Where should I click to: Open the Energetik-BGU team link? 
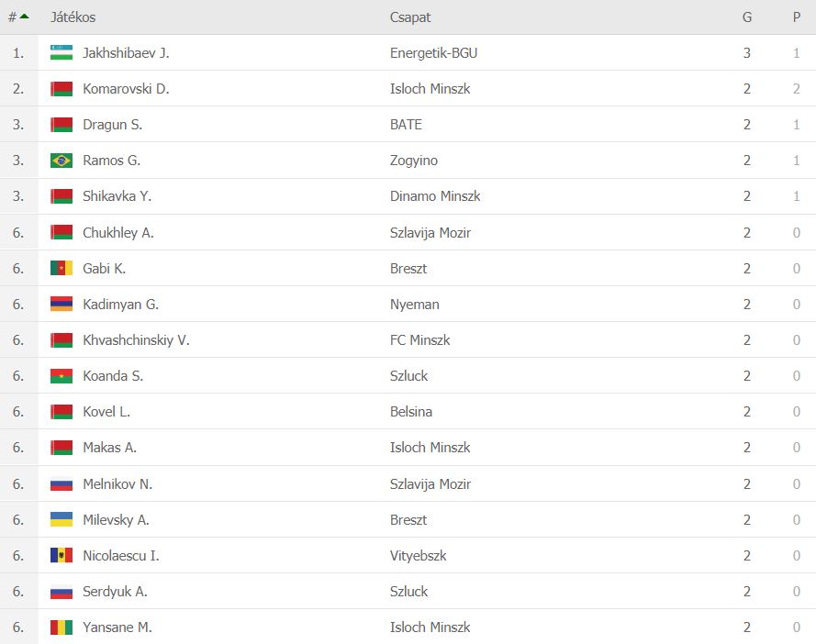tap(433, 53)
